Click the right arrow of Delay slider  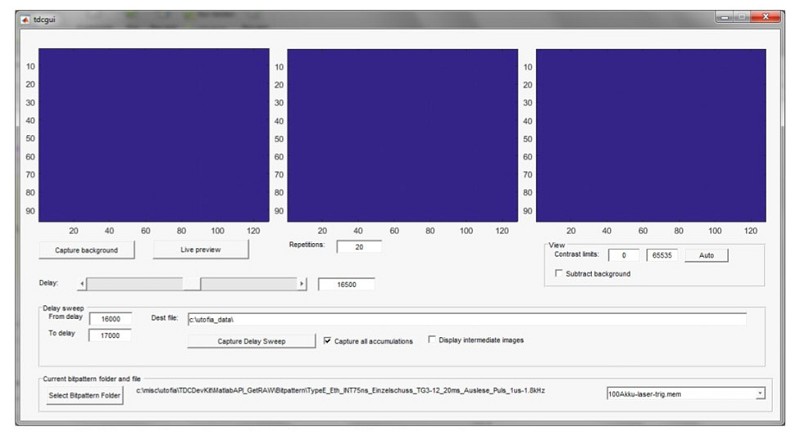pos(302,284)
